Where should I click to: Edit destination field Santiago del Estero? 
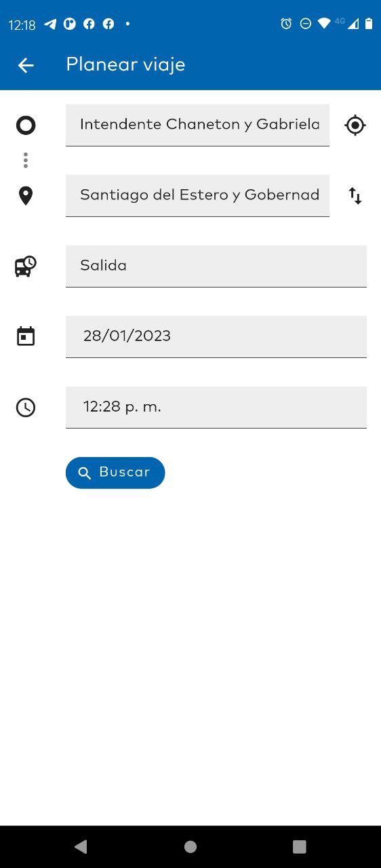tap(197, 195)
